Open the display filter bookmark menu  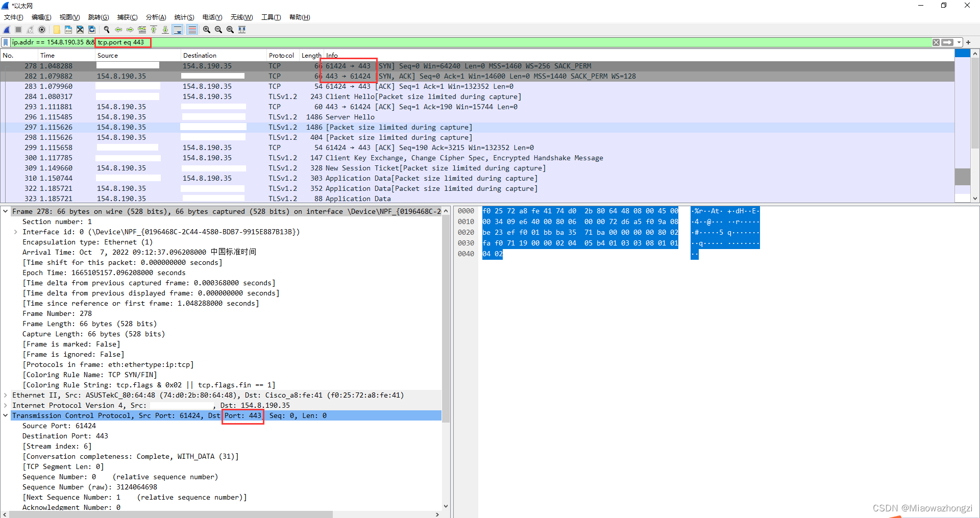tap(6, 42)
